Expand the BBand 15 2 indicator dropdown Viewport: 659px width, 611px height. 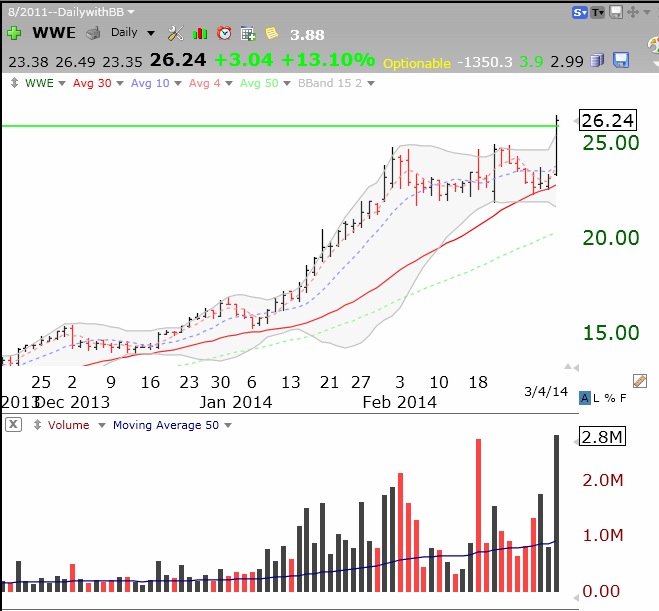coord(371,83)
